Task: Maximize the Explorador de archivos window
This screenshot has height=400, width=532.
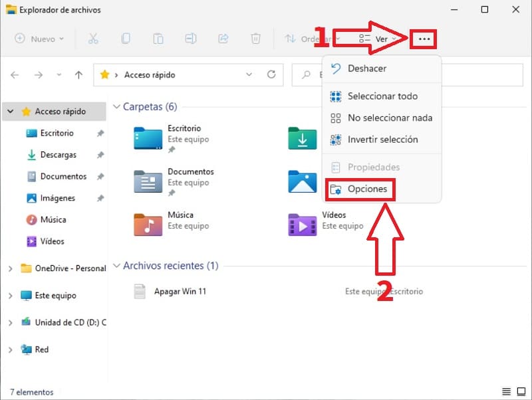Action: (x=485, y=9)
